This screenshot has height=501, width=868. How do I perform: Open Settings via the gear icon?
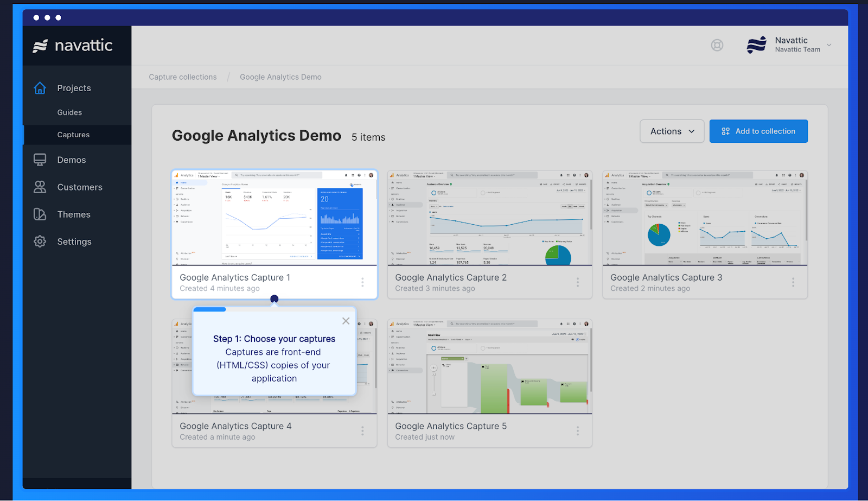coord(40,242)
